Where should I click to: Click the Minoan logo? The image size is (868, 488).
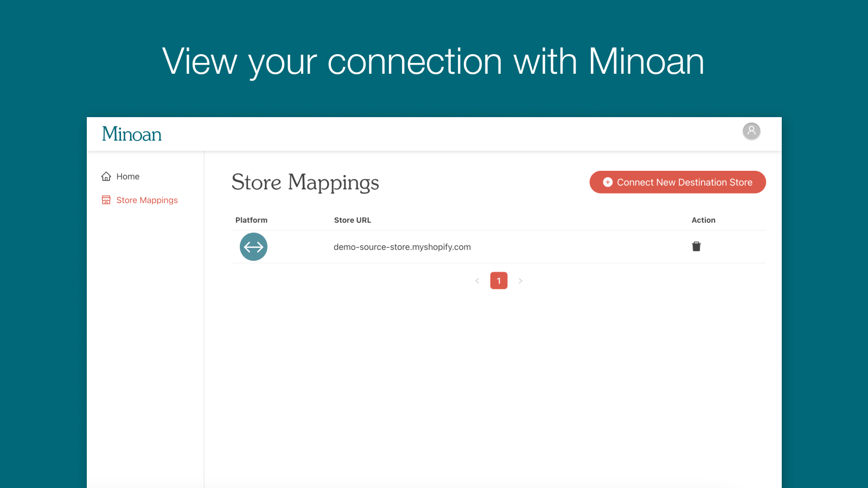point(132,134)
